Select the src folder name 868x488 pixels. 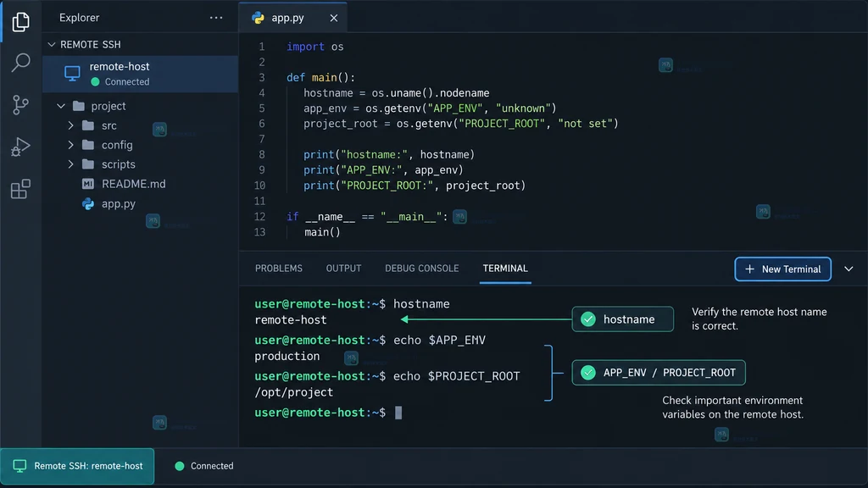109,125
